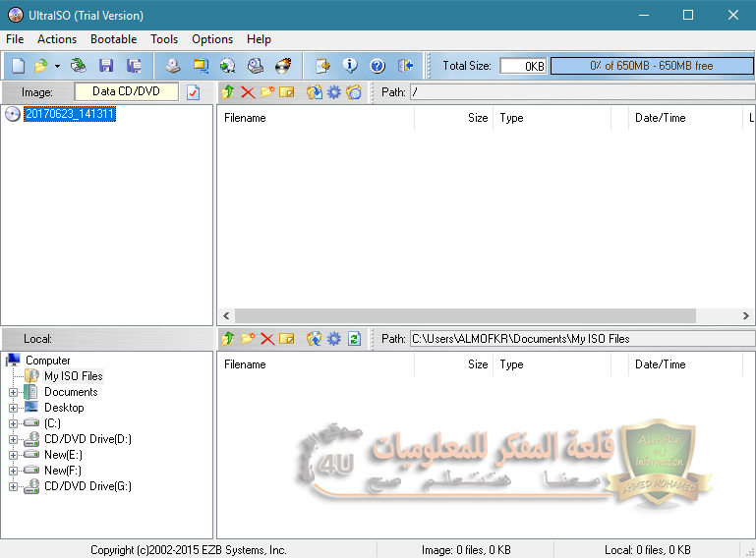Click the rename icon in the Local pane toolbar

tap(286, 339)
